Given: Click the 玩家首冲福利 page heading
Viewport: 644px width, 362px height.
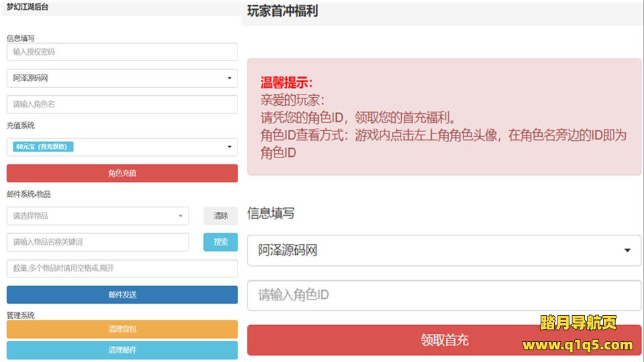Looking at the screenshot, I should point(282,11).
